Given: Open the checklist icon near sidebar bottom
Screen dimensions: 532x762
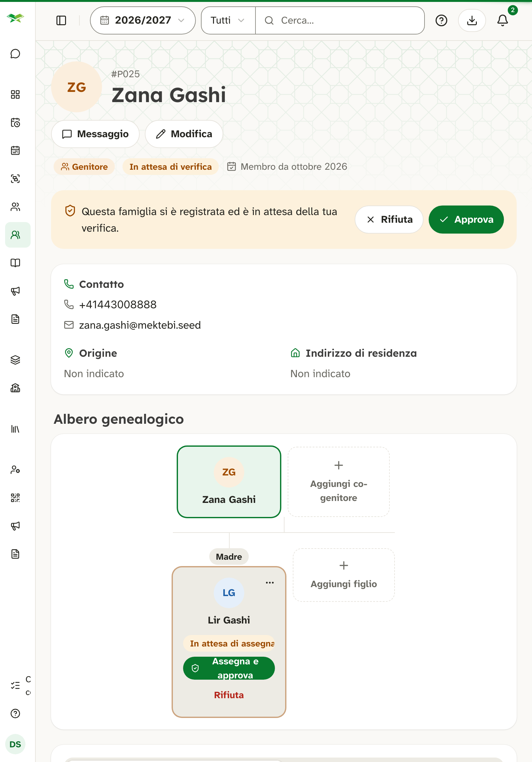Looking at the screenshot, I should 15,685.
